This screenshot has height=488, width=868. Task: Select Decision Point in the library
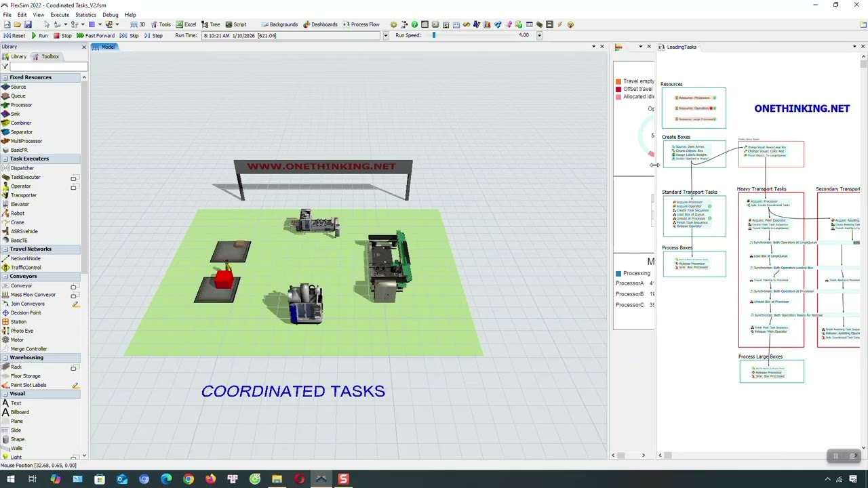(x=26, y=312)
